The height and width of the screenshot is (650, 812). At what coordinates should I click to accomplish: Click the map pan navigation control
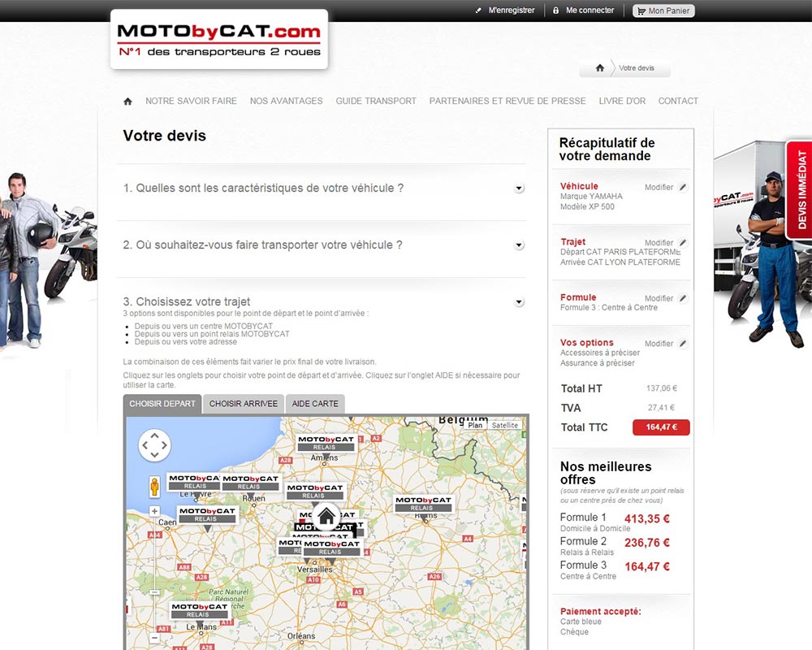tap(154, 444)
